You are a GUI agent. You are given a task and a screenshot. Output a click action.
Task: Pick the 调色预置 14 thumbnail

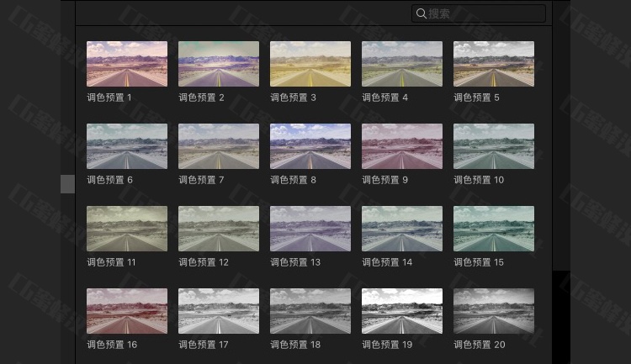[402, 229]
